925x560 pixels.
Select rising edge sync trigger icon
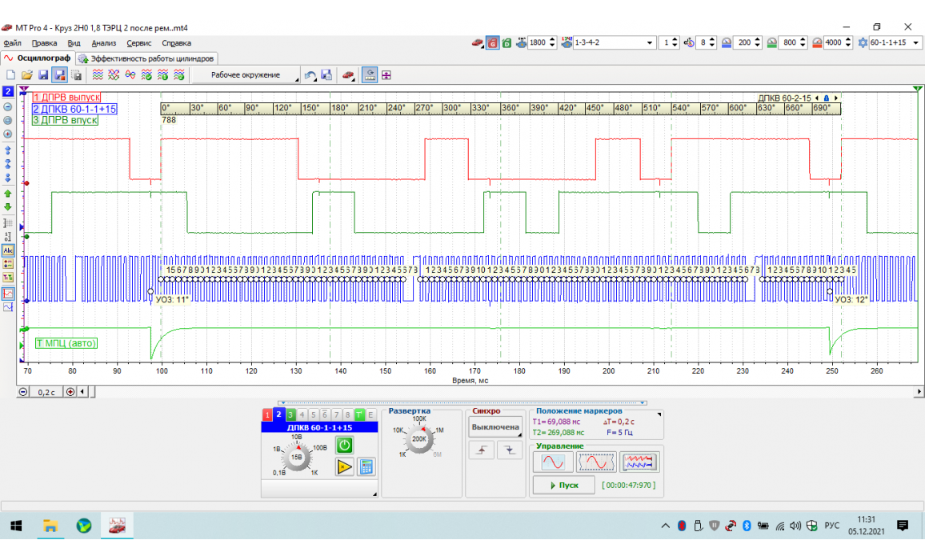point(483,450)
